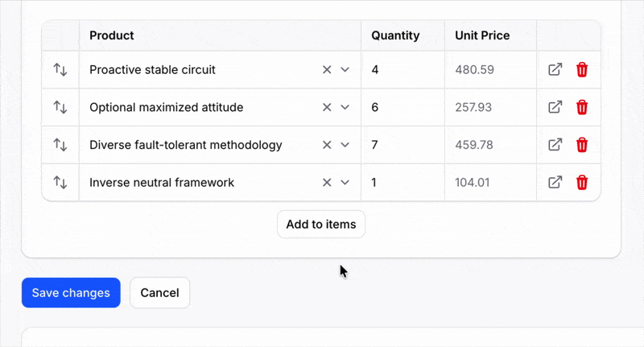Open Proactive stable circuit in new tab
Viewport: 644px width, 347px height.
(555, 70)
